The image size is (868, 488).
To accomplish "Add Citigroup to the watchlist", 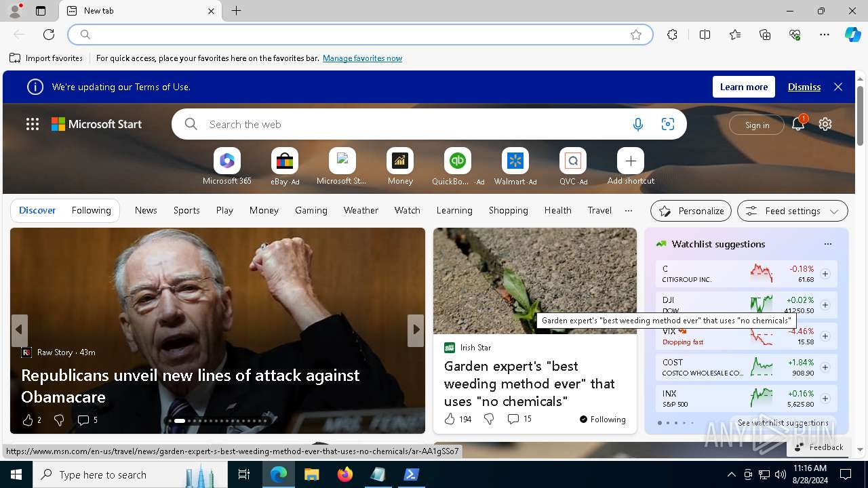I will pos(825,274).
